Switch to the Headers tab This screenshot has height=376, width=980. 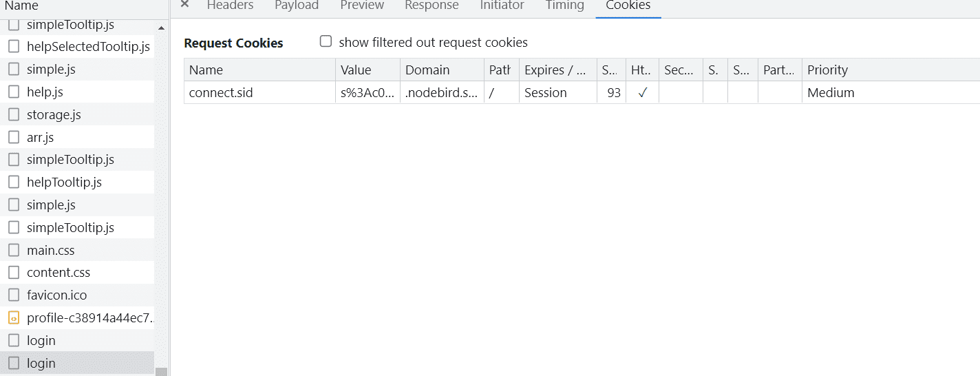pyautogui.click(x=230, y=6)
